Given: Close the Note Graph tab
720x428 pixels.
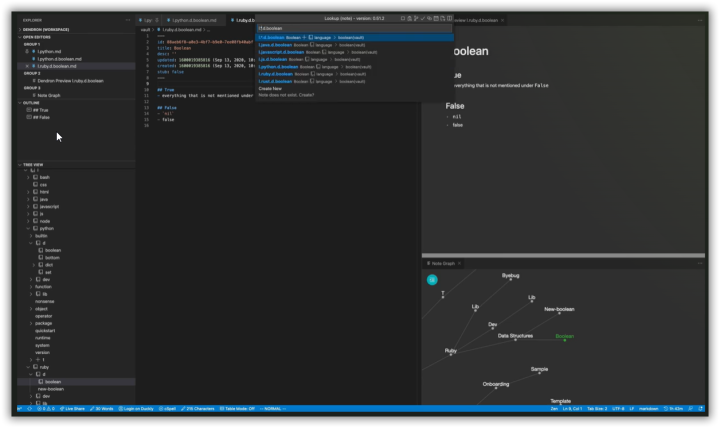Looking at the screenshot, I should 459,264.
